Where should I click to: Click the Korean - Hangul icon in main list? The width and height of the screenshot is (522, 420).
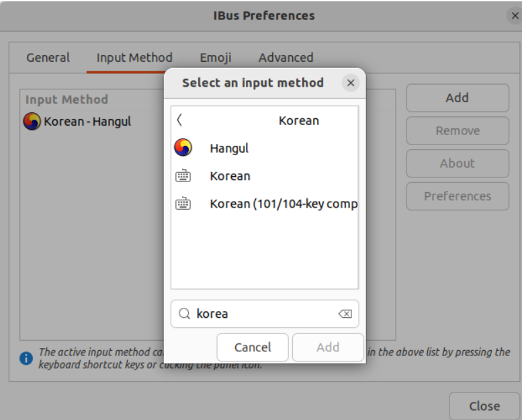32,121
